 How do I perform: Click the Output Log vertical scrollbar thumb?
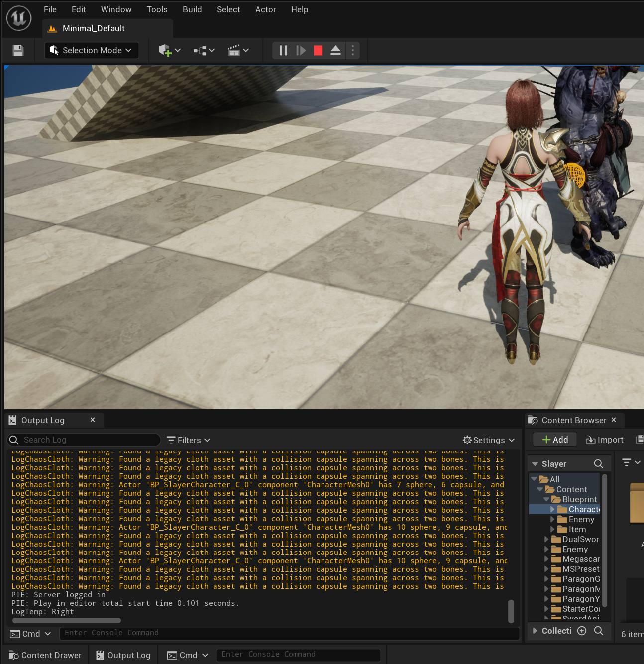[511, 611]
